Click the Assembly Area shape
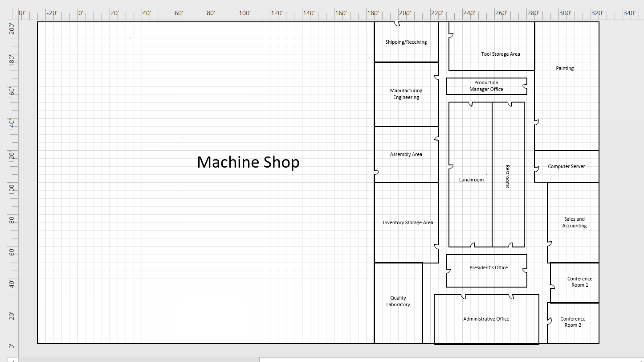644x362 pixels. coord(406,154)
